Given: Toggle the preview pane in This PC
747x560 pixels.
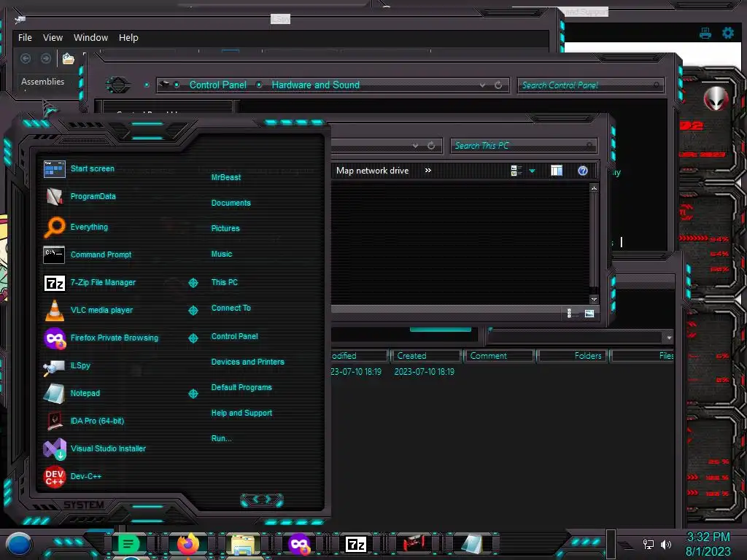Looking at the screenshot, I should [557, 171].
